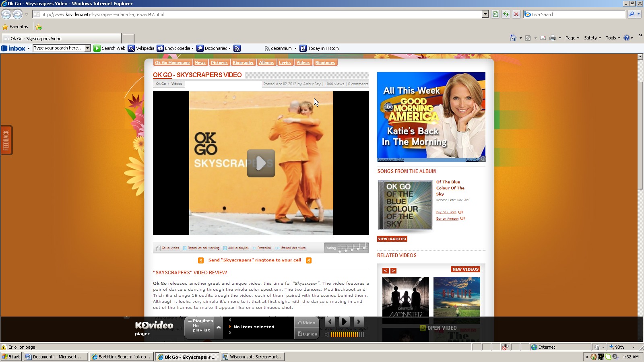Image resolution: width=644 pixels, height=362 pixels.
Task: Click the play button in KOvideo player bar
Action: (x=344, y=321)
